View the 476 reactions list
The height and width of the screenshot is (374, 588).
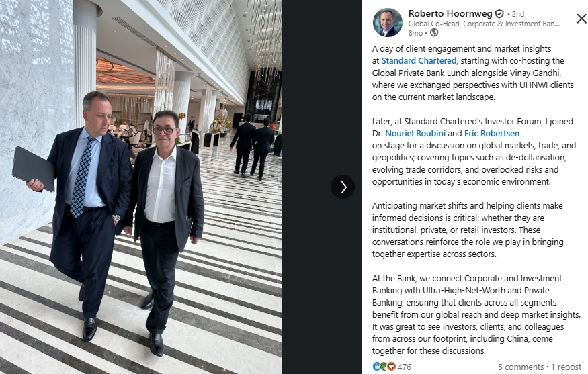click(405, 367)
